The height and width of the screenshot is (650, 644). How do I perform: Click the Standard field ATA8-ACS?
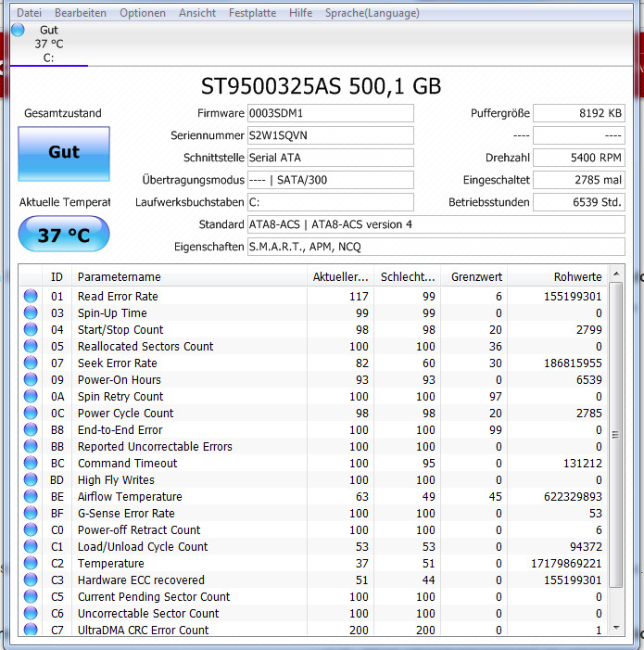click(x=436, y=224)
